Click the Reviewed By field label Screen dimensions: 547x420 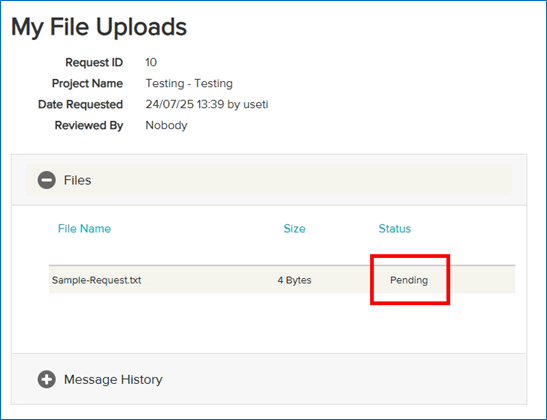(89, 125)
